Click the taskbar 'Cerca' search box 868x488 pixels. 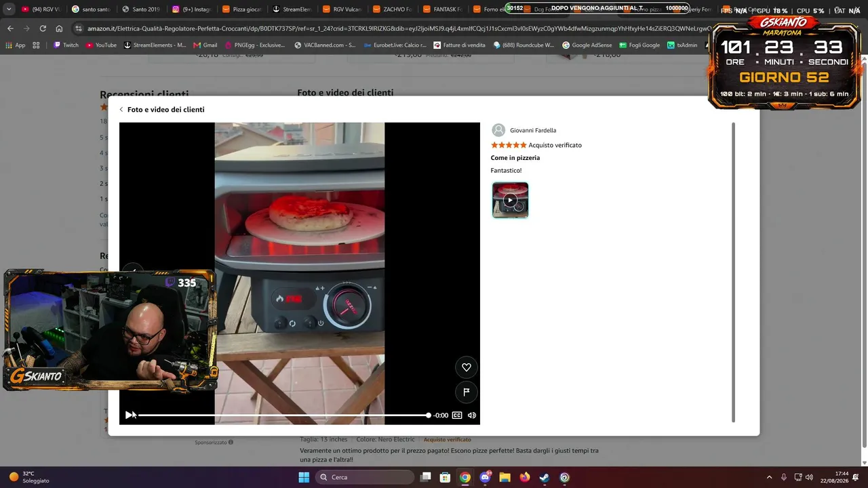(x=366, y=477)
